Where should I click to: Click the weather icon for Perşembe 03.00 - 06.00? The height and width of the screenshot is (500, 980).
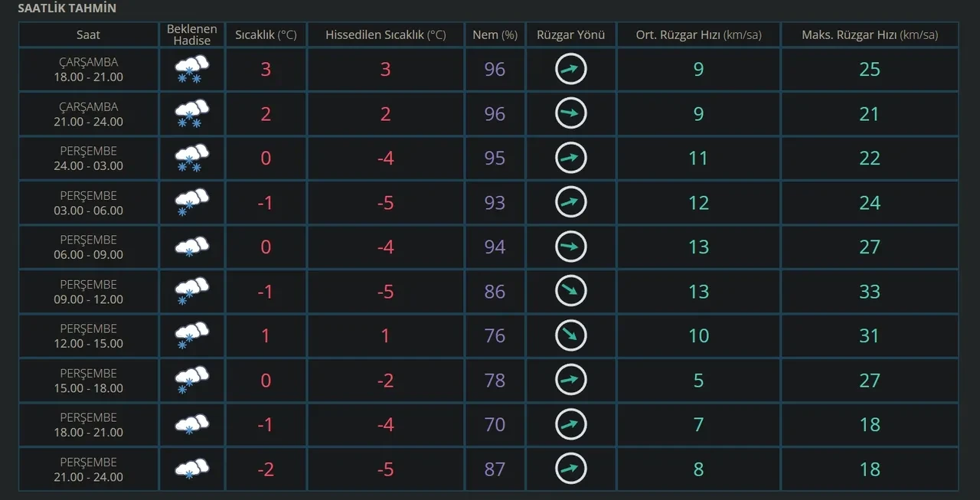pos(191,203)
